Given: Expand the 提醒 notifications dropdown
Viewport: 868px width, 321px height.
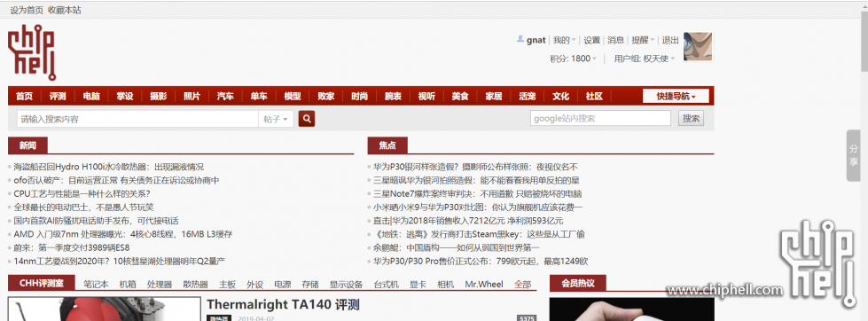Looking at the screenshot, I should click(x=644, y=40).
